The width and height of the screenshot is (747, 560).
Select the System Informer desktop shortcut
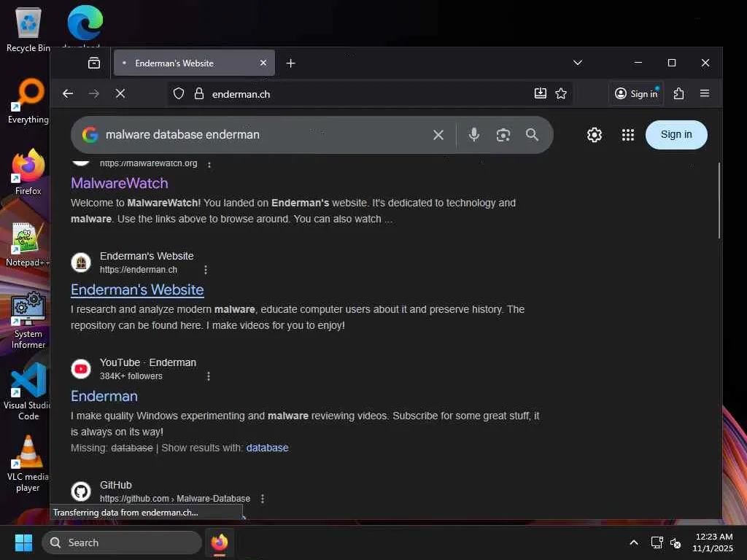coord(28,321)
